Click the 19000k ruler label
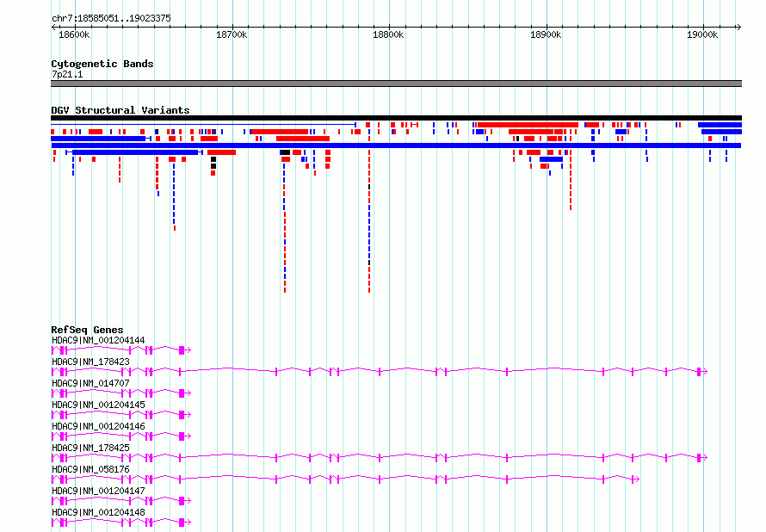766x532 pixels. click(x=702, y=34)
